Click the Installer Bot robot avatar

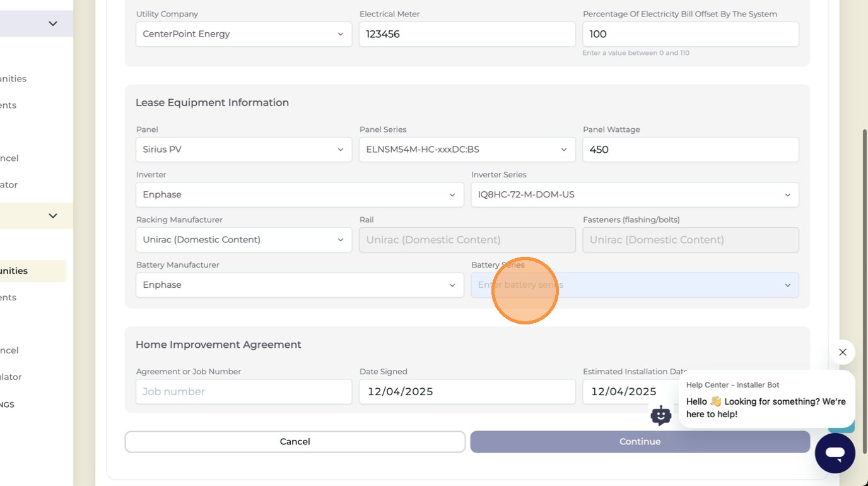click(x=660, y=415)
